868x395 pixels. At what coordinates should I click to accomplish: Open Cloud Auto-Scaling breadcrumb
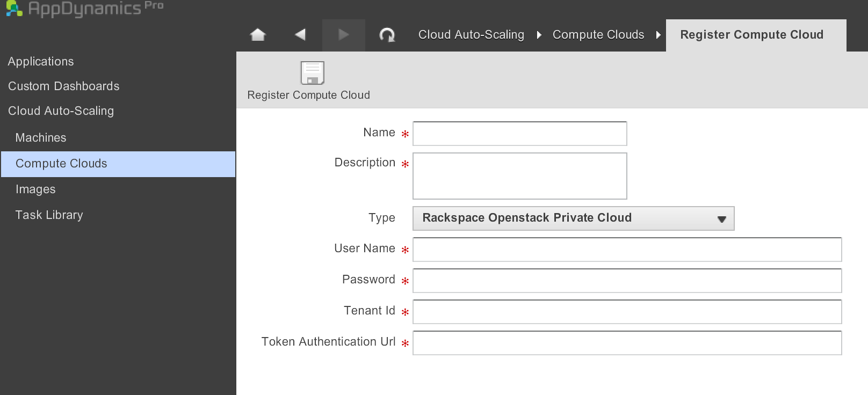coord(471,35)
